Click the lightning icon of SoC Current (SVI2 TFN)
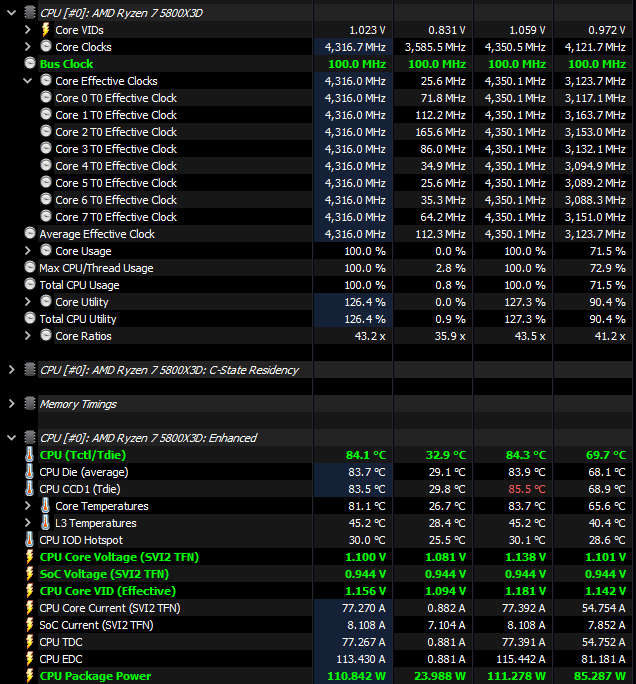The width and height of the screenshot is (636, 684). [29, 625]
